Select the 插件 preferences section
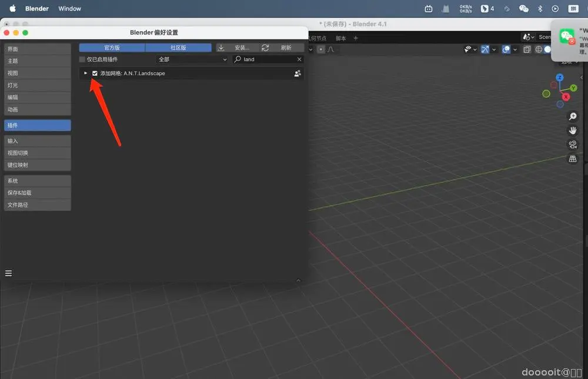The width and height of the screenshot is (588, 379). coord(38,125)
